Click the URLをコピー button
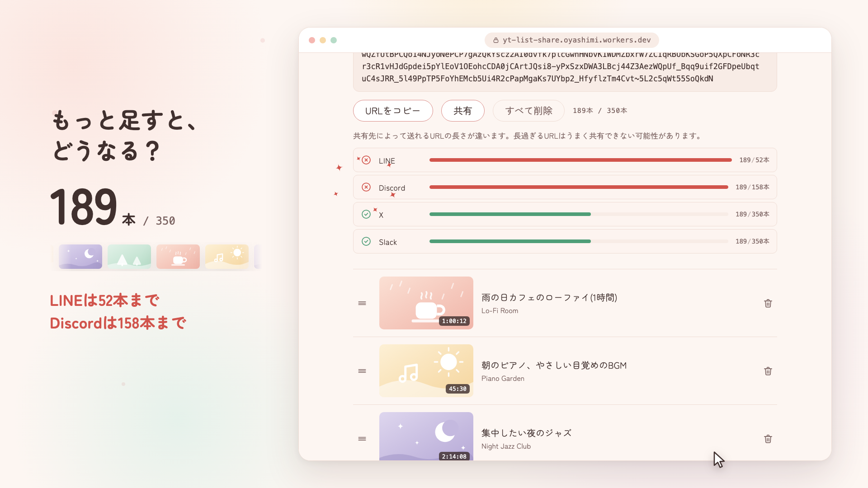868x488 pixels. (x=393, y=111)
